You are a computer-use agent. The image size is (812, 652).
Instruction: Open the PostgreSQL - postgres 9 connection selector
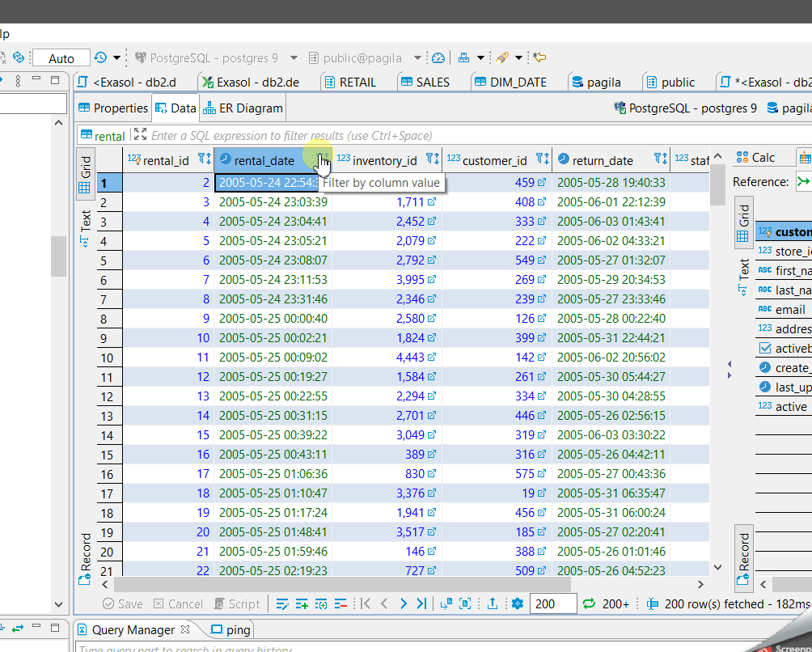coord(216,58)
